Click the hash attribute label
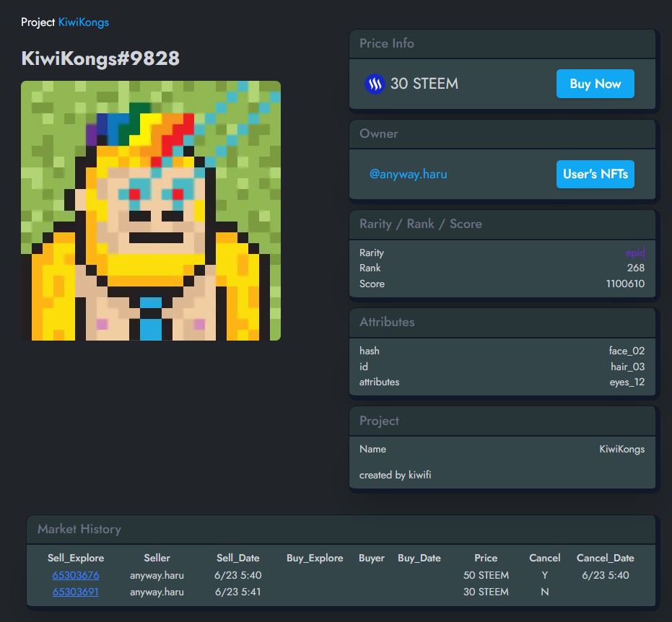The width and height of the screenshot is (672, 622). [369, 351]
